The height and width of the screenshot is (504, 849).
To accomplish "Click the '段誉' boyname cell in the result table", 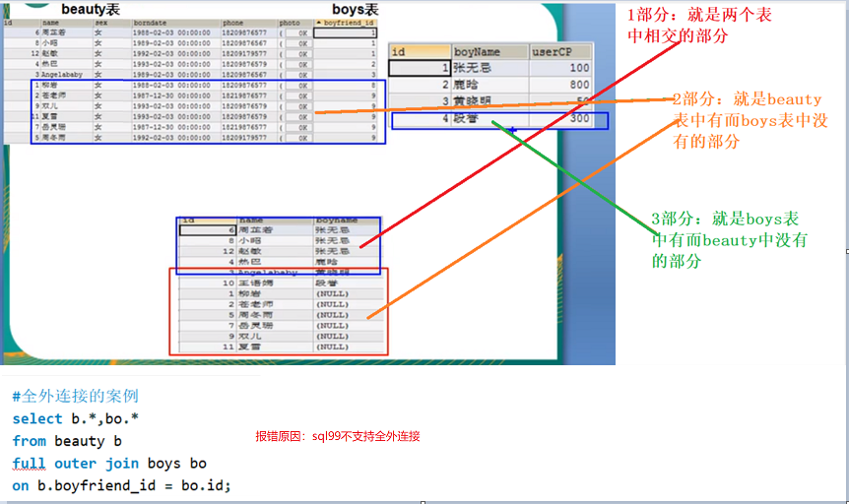I will coord(326,283).
